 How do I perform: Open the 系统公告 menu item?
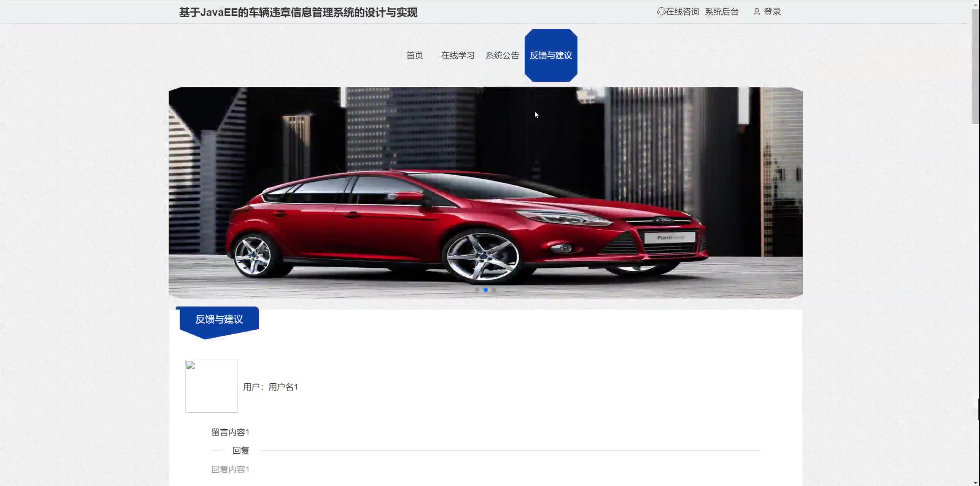coord(502,56)
